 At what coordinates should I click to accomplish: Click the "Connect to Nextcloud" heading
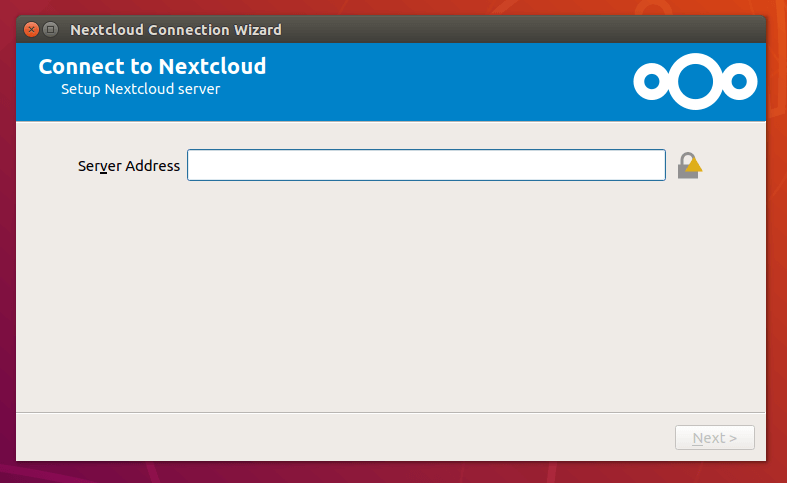click(152, 67)
